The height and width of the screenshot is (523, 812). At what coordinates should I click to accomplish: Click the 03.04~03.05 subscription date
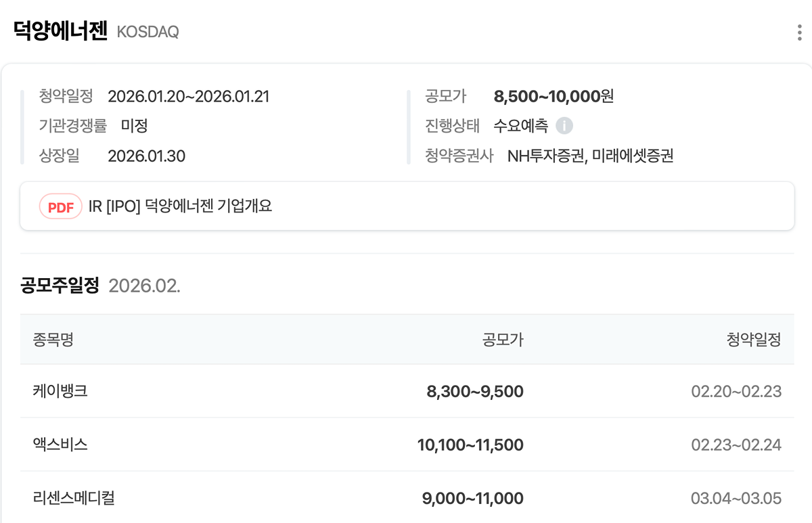tap(736, 499)
